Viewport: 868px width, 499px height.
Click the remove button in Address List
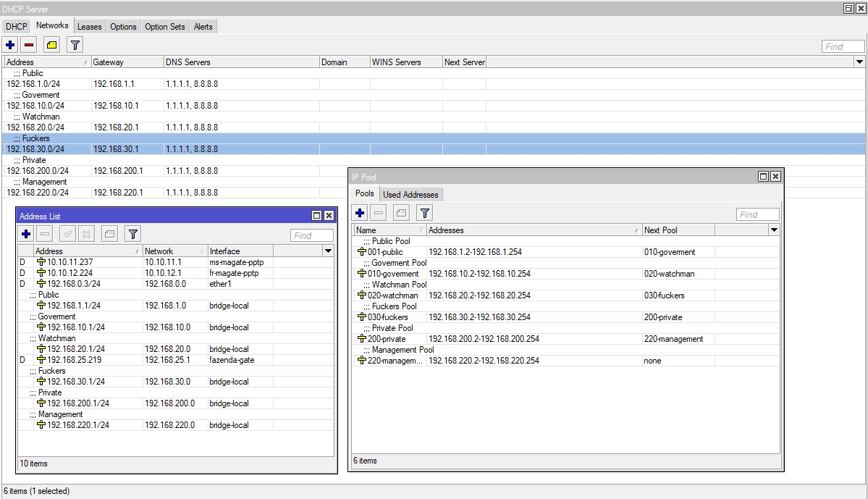click(46, 234)
